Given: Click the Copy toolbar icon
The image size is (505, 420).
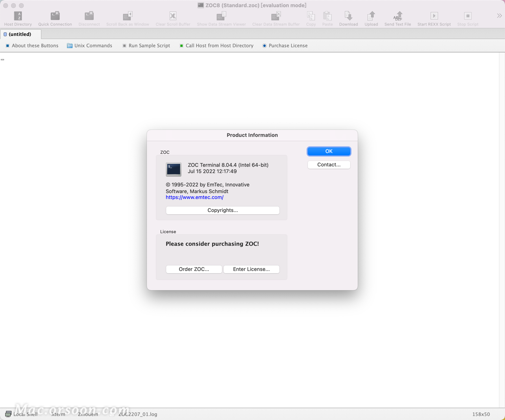Looking at the screenshot, I should (311, 16).
